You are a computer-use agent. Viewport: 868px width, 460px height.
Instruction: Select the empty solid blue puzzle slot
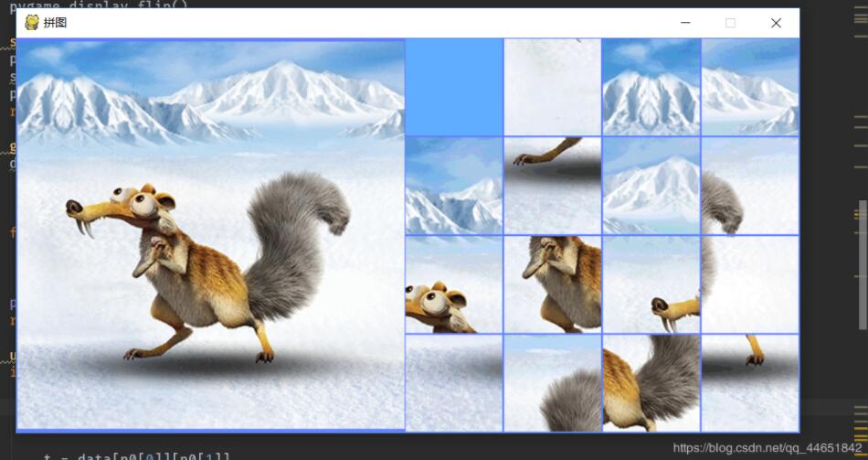pos(454,87)
